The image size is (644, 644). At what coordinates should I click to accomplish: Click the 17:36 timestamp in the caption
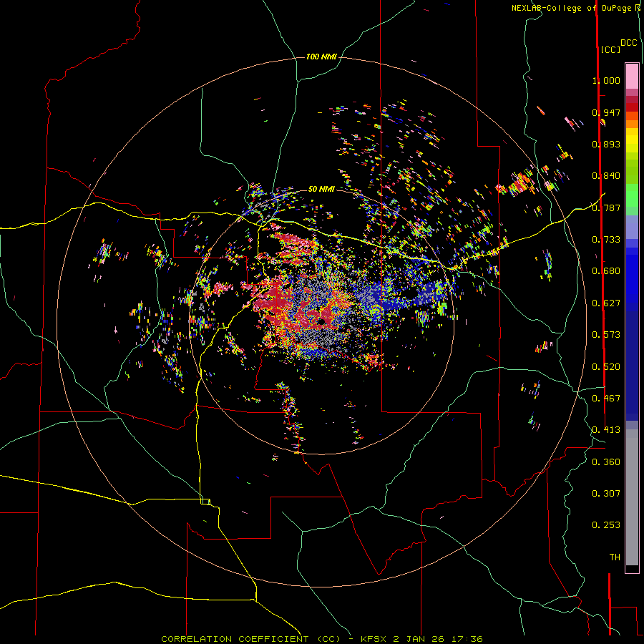click(x=466, y=639)
